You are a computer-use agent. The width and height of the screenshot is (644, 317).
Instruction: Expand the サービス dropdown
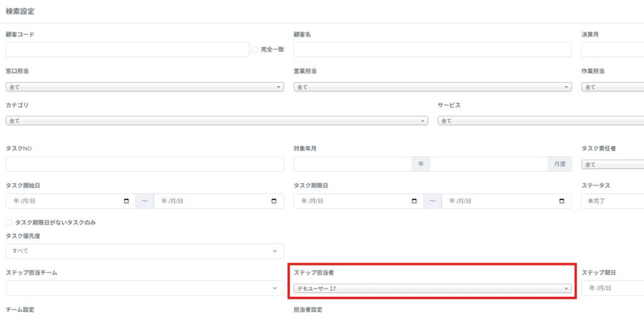click(541, 121)
